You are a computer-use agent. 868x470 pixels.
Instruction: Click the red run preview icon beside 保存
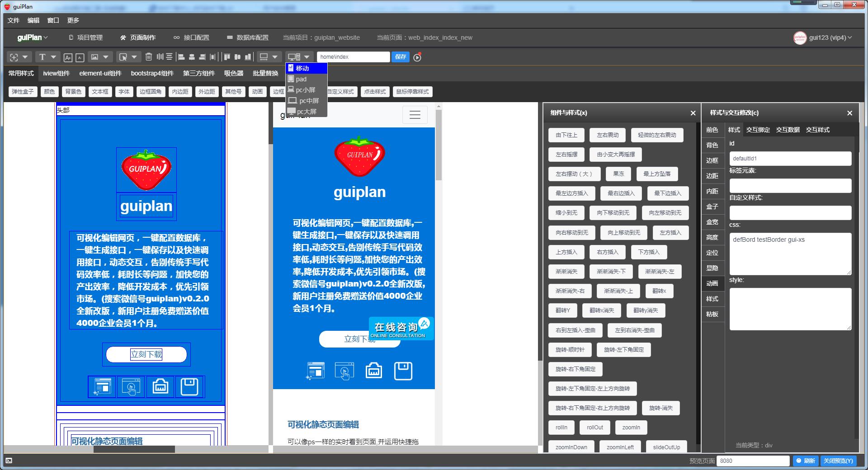pyautogui.click(x=417, y=57)
